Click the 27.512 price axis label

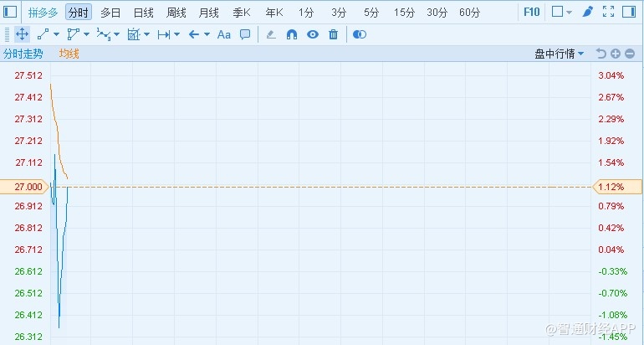pyautogui.click(x=28, y=75)
